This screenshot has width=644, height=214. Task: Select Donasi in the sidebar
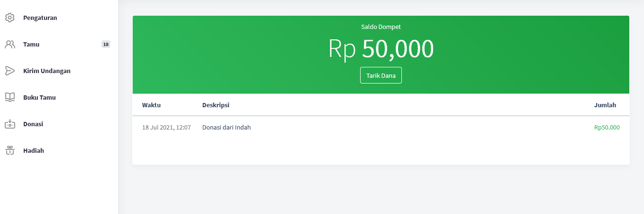(x=59, y=124)
